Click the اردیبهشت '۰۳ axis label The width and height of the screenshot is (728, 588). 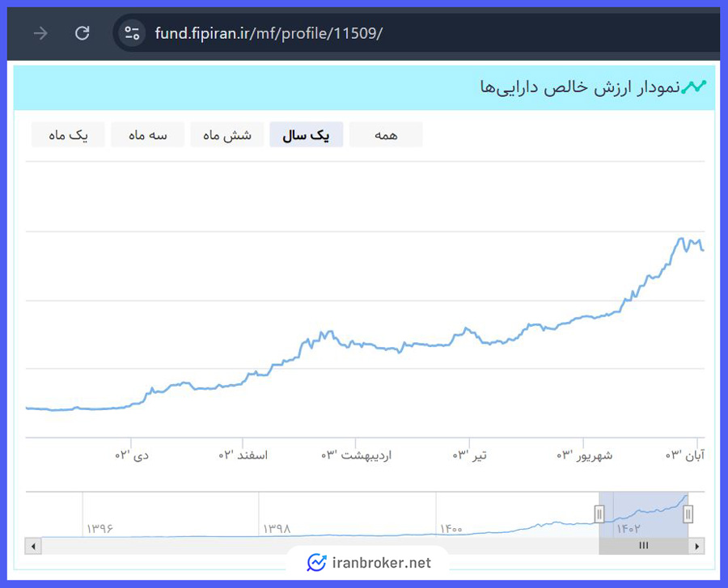click(357, 455)
